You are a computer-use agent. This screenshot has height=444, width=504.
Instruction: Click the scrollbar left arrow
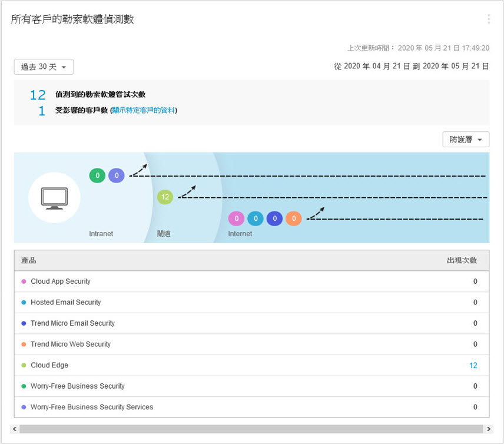click(15, 429)
